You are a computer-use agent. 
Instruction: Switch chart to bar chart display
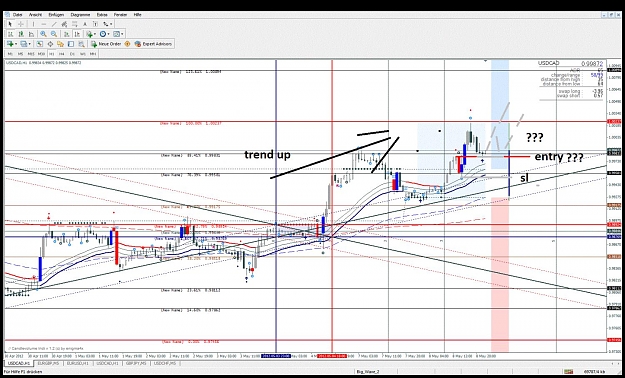click(x=11, y=34)
